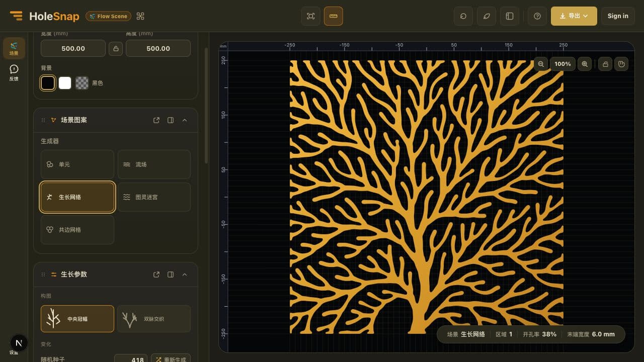This screenshot has height=362, width=644.
Task: Click the fit-to-view frame icon
Action: (311, 16)
